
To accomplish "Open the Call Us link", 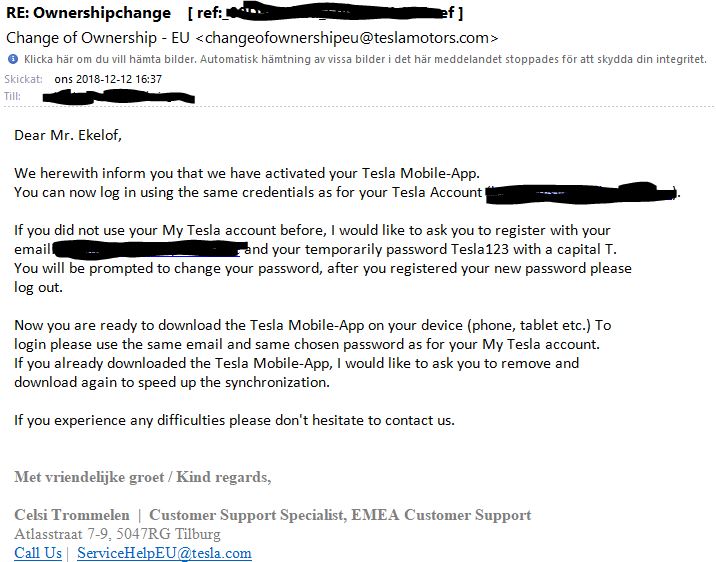I will pyautogui.click(x=38, y=553).
